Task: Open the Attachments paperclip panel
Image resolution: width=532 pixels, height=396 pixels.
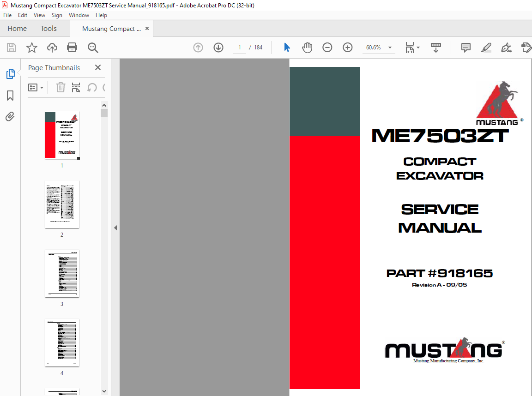Action: (x=10, y=117)
